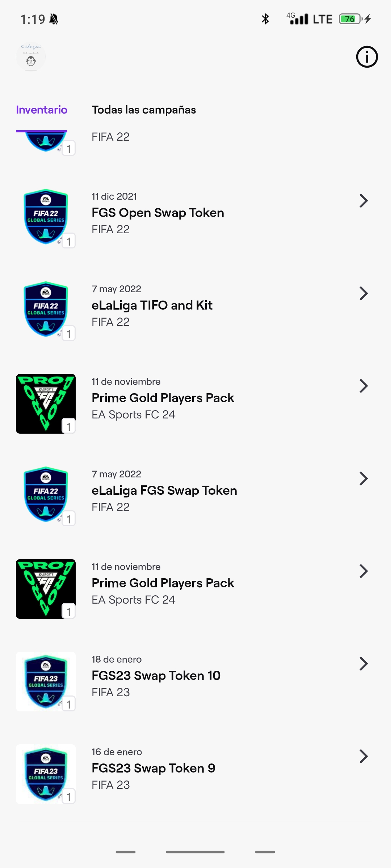
Task: Tap the center home navigation bar
Action: coord(195,852)
